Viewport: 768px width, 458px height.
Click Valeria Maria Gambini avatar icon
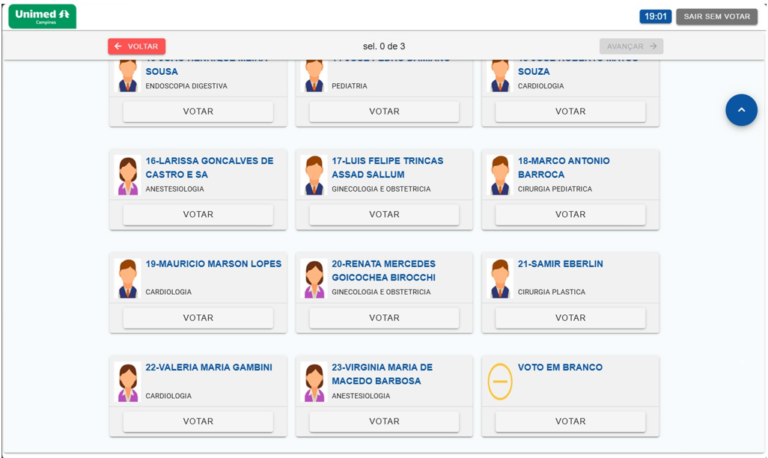coord(128,382)
